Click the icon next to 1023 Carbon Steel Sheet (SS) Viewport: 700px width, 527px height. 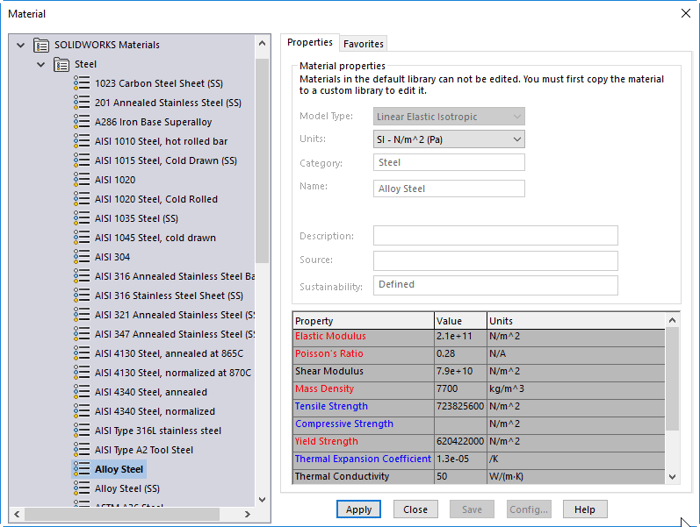click(x=82, y=84)
